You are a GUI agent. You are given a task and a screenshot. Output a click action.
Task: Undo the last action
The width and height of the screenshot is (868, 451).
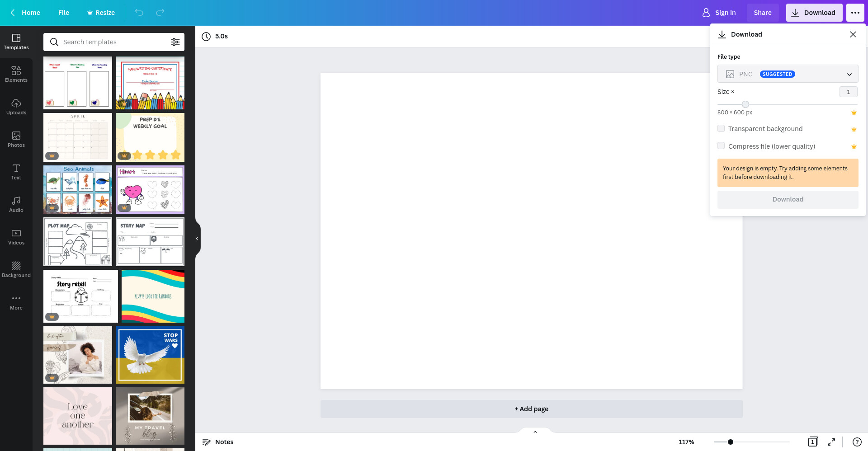pyautogui.click(x=139, y=13)
